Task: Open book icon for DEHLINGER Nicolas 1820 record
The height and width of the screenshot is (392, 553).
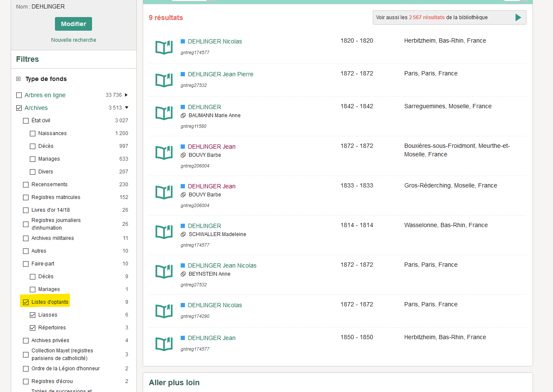Action: [164, 47]
